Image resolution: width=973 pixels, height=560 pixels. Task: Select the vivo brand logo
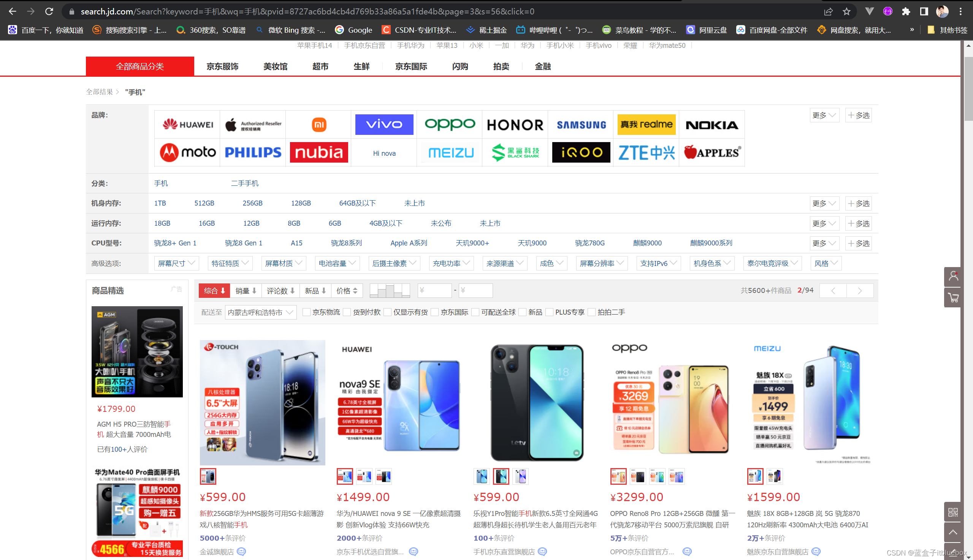coord(384,125)
